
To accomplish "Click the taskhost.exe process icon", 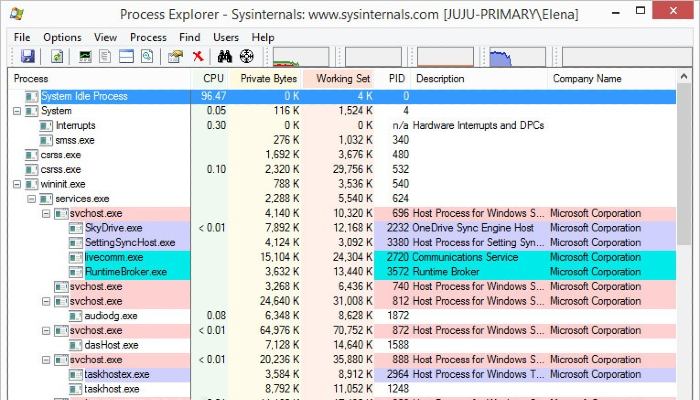I will [76, 389].
